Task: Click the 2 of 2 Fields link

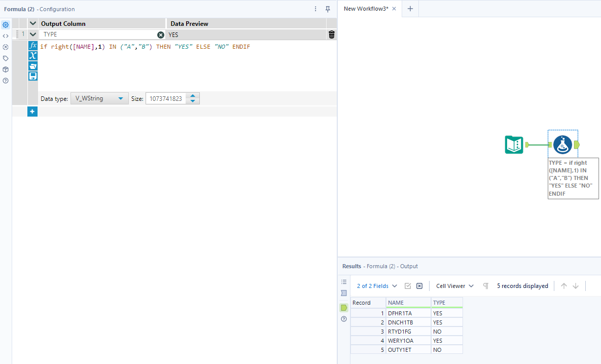Action: tap(373, 285)
